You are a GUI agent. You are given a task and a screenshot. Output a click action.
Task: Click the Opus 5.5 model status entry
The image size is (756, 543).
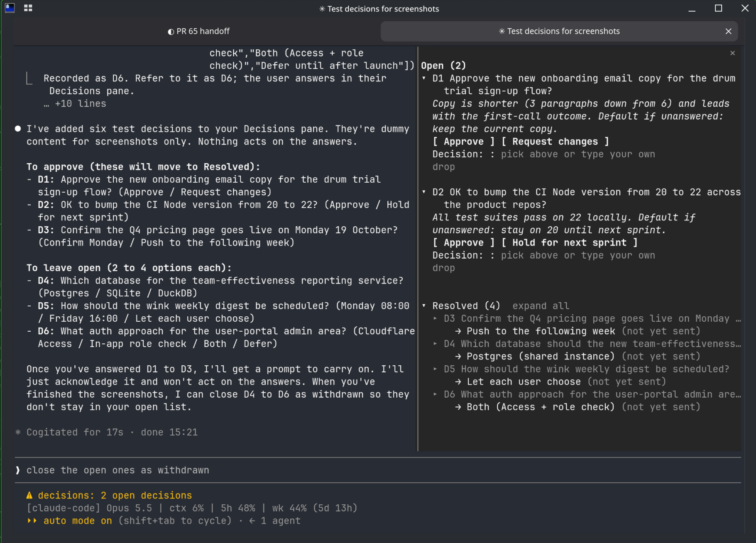[129, 508]
